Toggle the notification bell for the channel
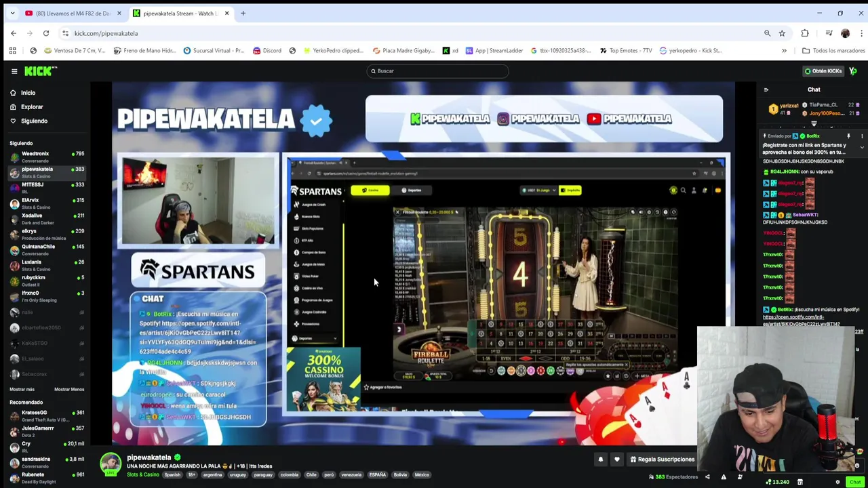This screenshot has width=868, height=488. pyautogui.click(x=600, y=460)
